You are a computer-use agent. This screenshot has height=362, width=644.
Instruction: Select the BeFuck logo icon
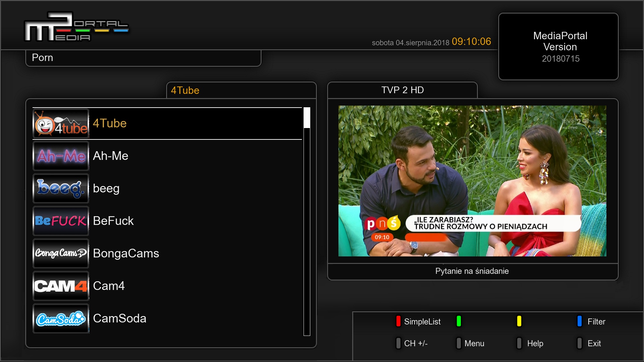(61, 221)
